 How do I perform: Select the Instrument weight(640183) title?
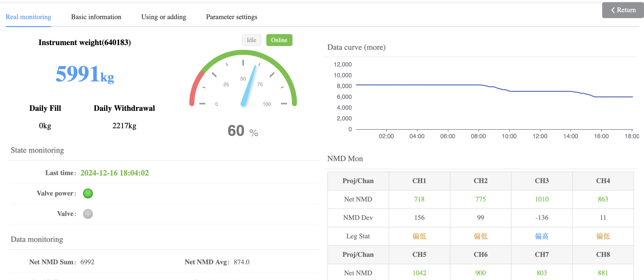pyautogui.click(x=85, y=42)
